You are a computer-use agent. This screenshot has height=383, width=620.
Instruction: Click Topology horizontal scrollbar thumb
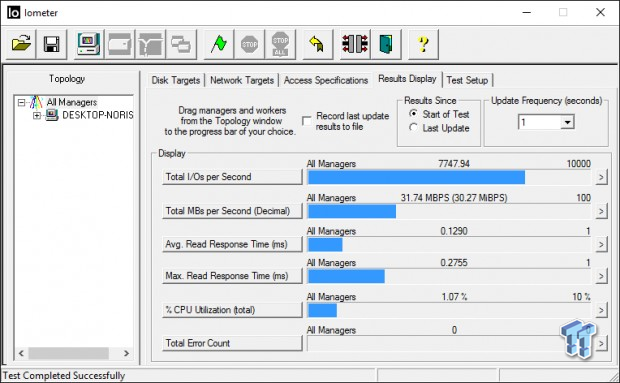(68, 353)
